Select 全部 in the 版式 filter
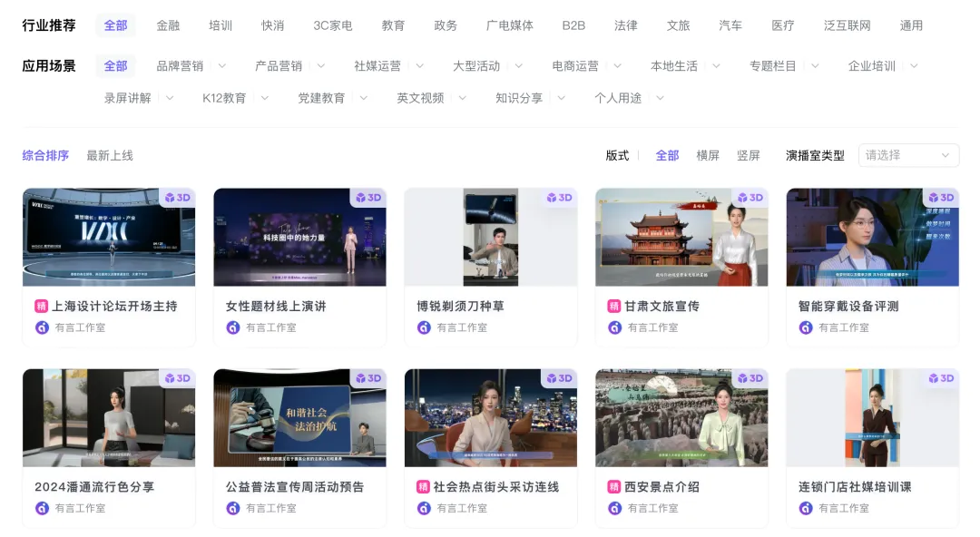 click(x=667, y=155)
